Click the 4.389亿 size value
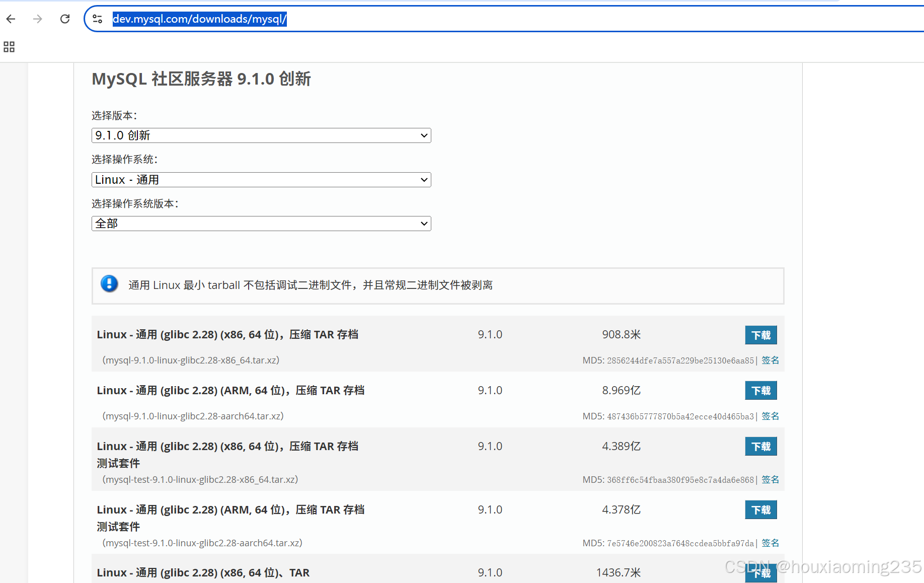924x583 pixels. (621, 447)
